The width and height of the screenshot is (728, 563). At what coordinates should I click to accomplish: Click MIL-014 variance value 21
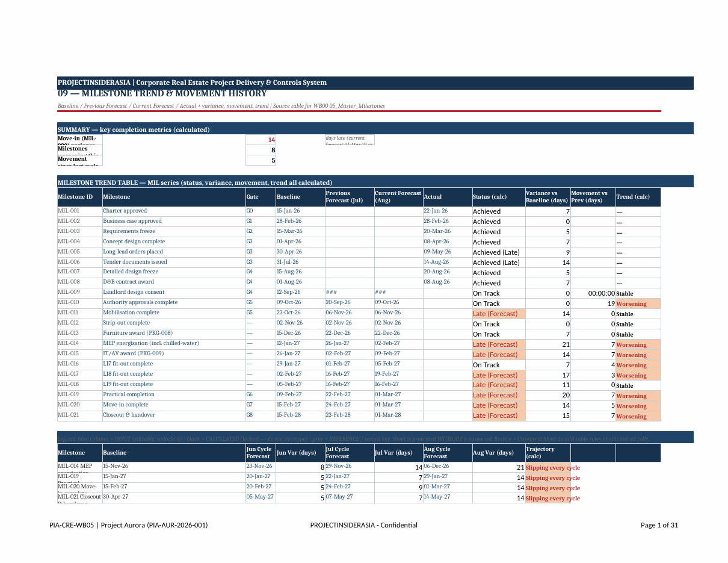pos(548,344)
